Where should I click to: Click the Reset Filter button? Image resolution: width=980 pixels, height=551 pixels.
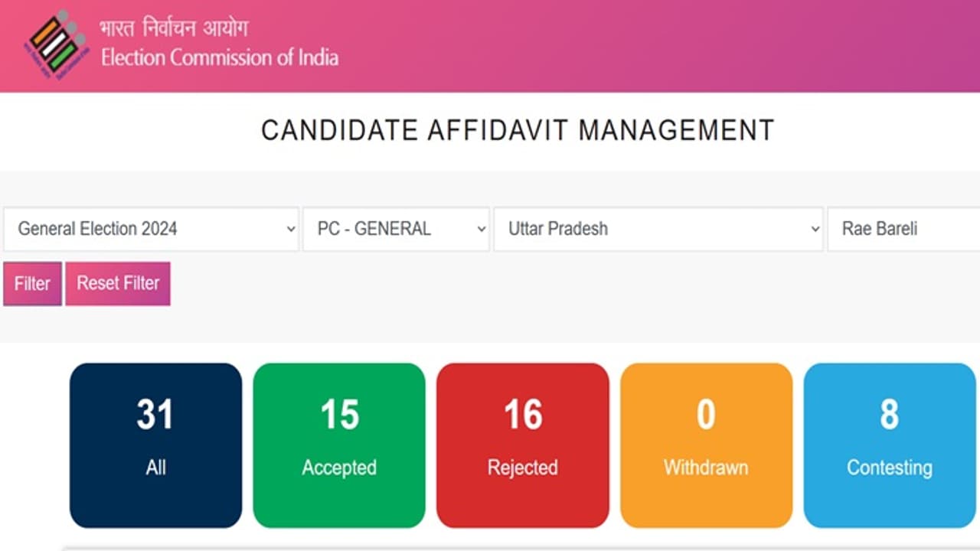(x=118, y=283)
